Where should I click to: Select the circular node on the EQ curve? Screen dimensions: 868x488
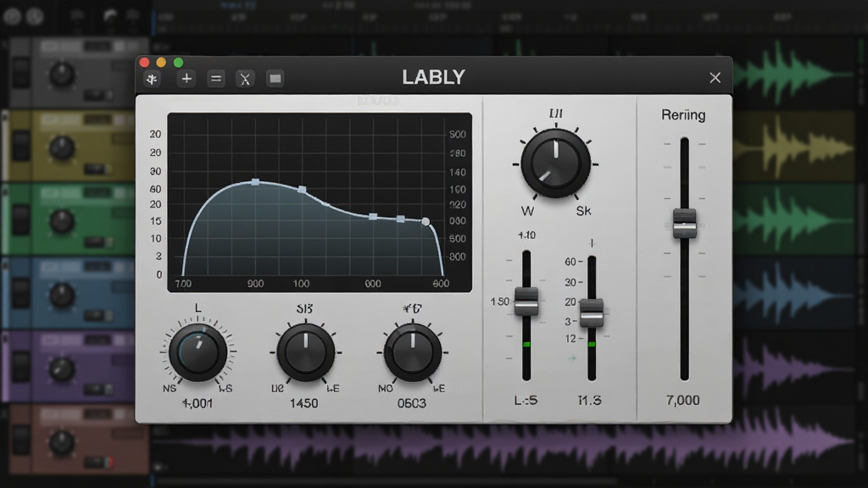point(426,222)
